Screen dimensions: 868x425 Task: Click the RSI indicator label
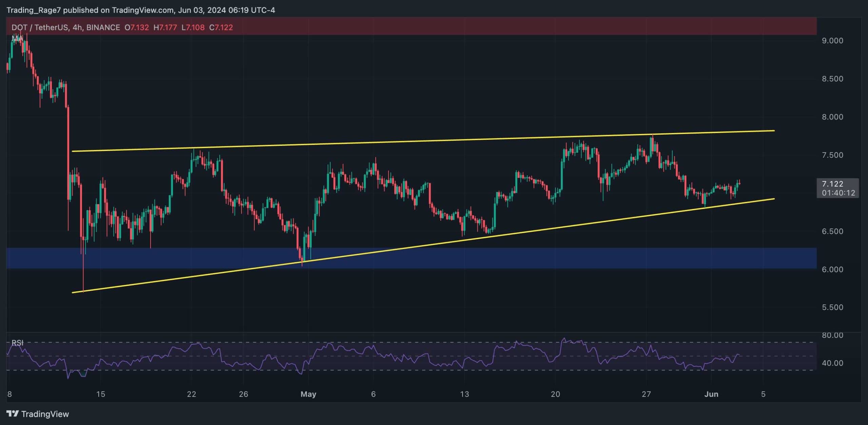[x=18, y=343]
